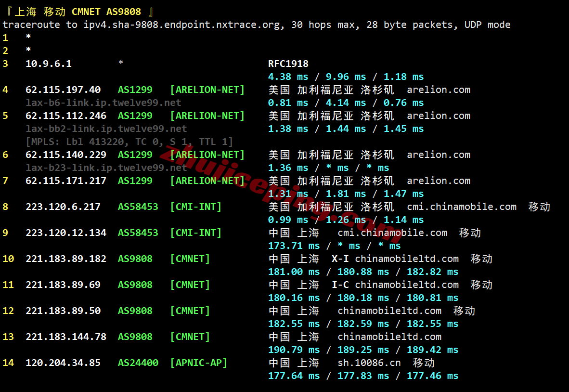This screenshot has height=392, width=569.
Task: Select the IP address 10.9.6.1
Action: [49, 64]
